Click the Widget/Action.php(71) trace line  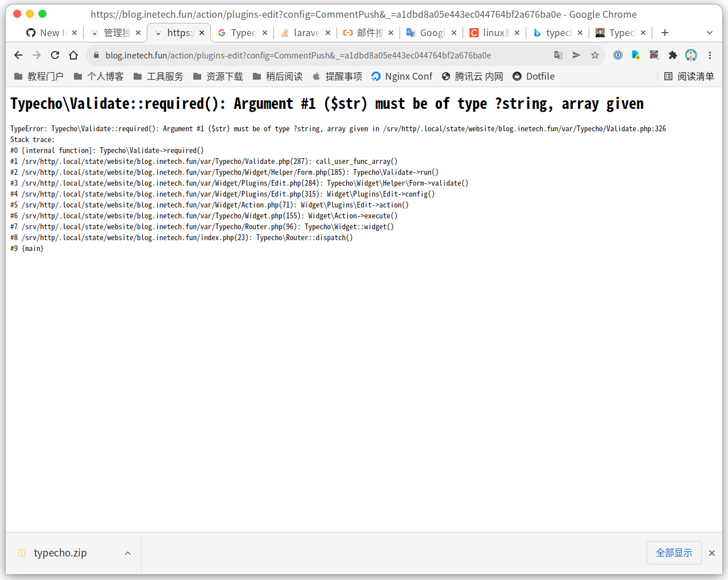210,205
